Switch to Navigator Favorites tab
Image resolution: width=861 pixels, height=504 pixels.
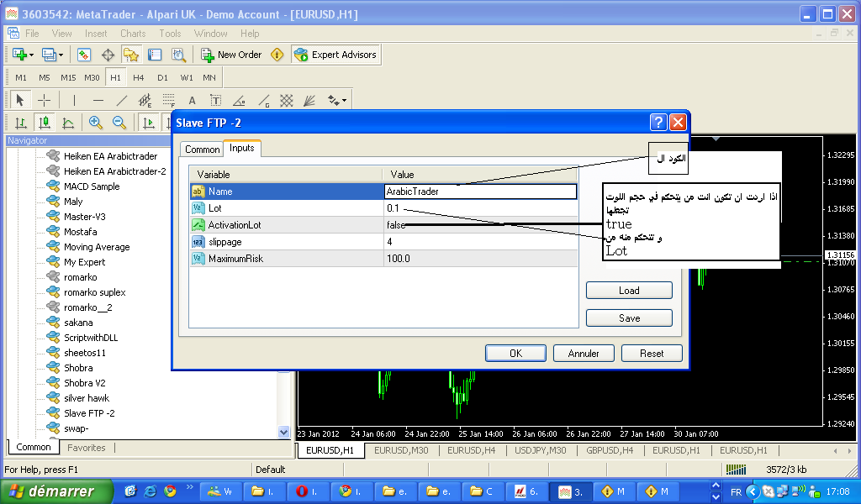pyautogui.click(x=87, y=448)
